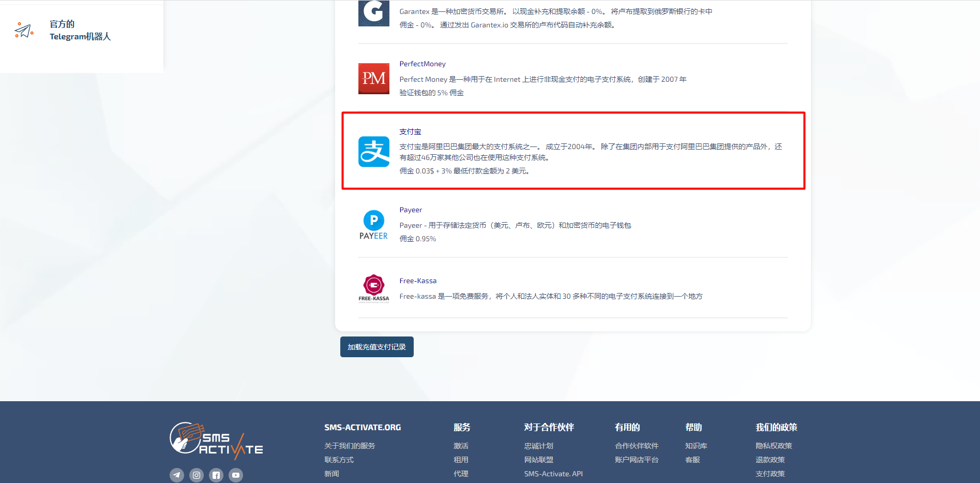
Task: Click the Payeer logo icon
Action: (374, 225)
